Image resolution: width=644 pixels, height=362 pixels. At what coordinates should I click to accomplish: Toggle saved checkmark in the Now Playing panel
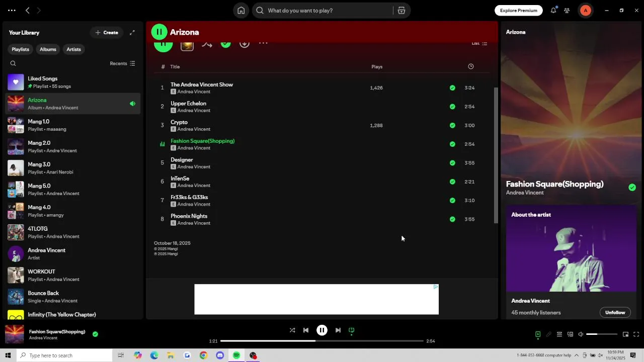point(632,188)
